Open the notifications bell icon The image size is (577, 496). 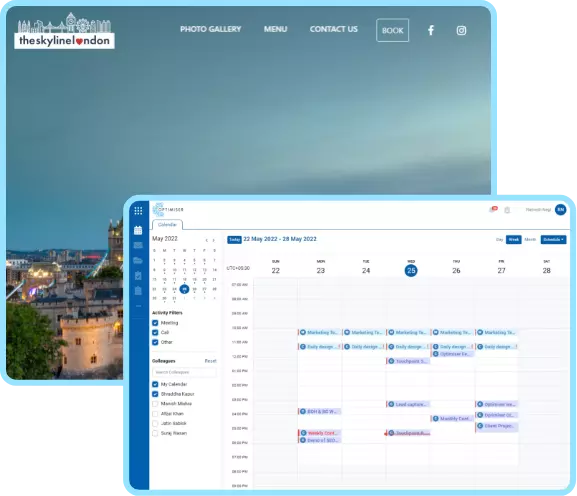(492, 210)
